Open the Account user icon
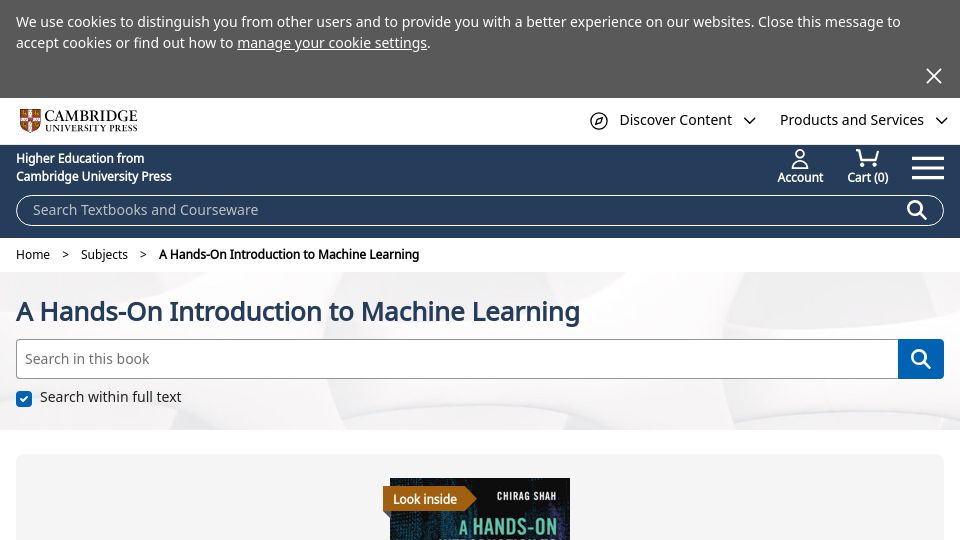The width and height of the screenshot is (960, 540). [800, 167]
